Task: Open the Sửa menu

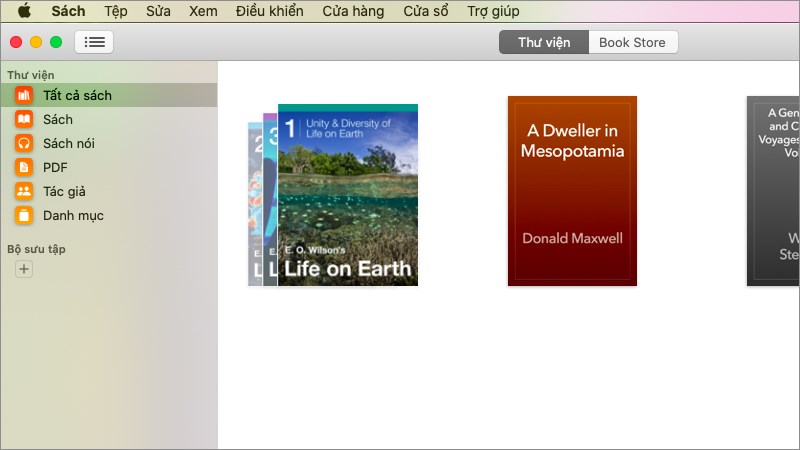Action: 158,11
